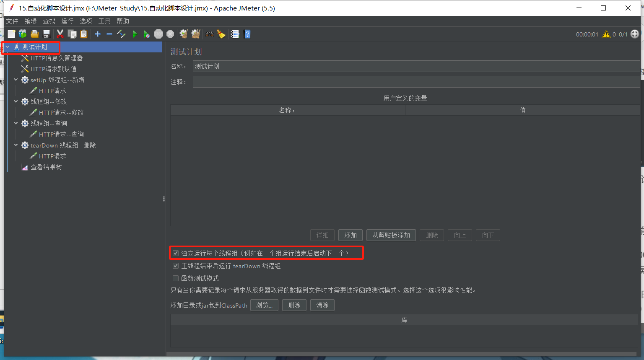Select HTTP请求默认值 in the tree

tap(53, 69)
